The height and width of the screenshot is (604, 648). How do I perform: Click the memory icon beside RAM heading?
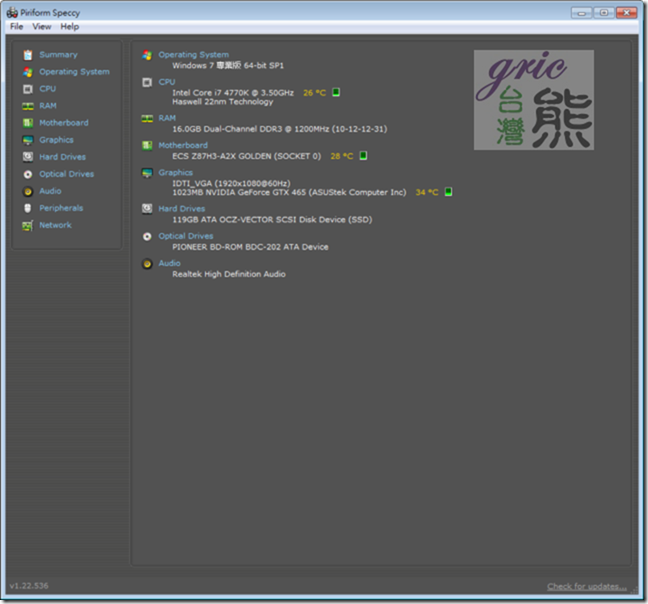click(x=147, y=119)
